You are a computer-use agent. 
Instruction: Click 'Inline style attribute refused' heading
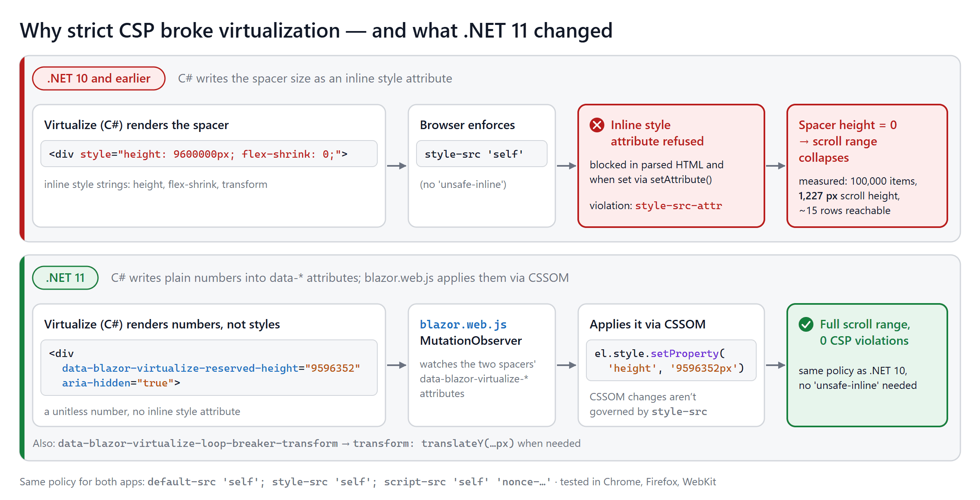[657, 133]
